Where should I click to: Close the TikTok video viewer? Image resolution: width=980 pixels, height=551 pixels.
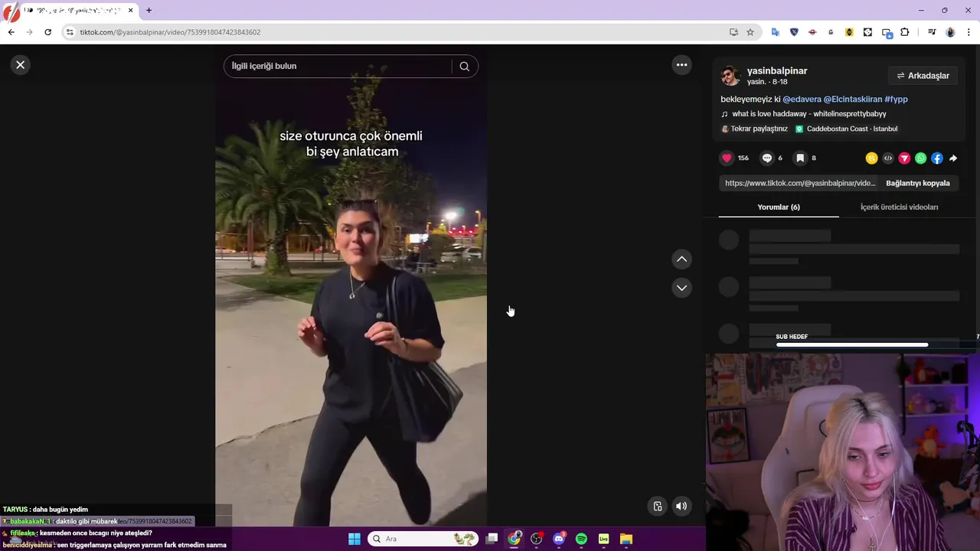pos(21,65)
